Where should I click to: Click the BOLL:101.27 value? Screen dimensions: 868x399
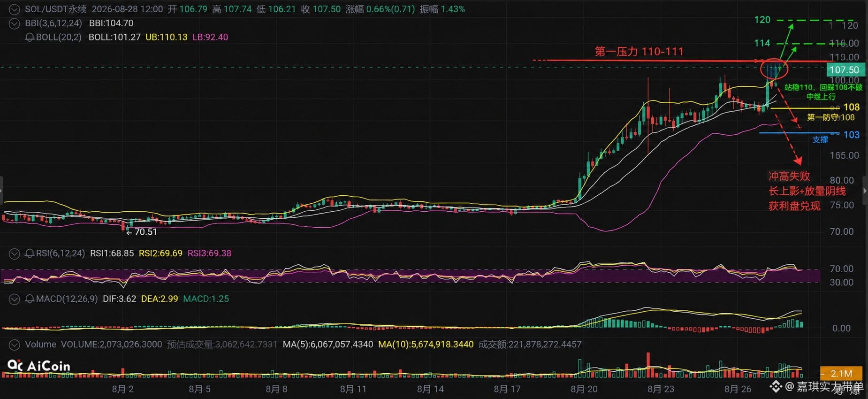pos(114,37)
